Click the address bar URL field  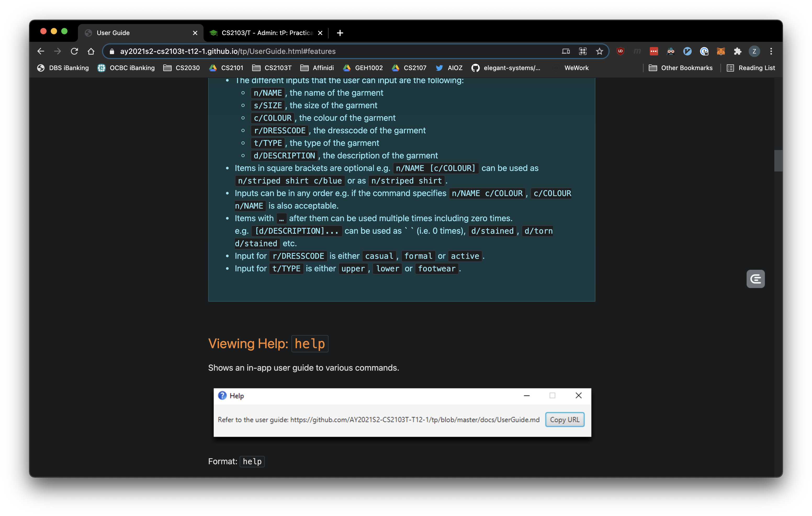(303, 51)
